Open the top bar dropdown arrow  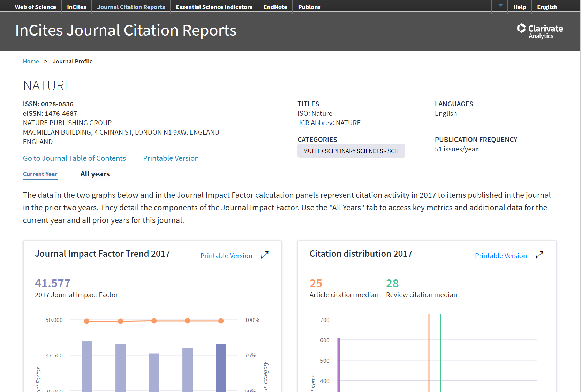[500, 5]
